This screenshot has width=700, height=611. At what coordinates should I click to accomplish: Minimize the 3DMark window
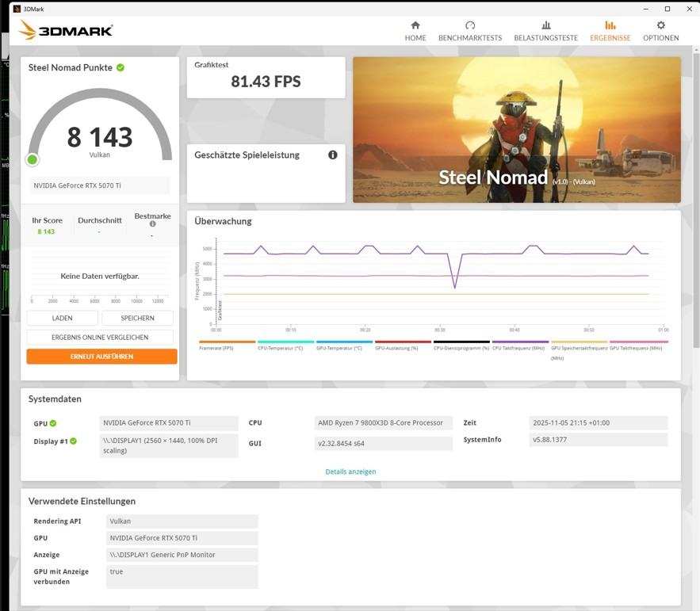tap(646, 9)
